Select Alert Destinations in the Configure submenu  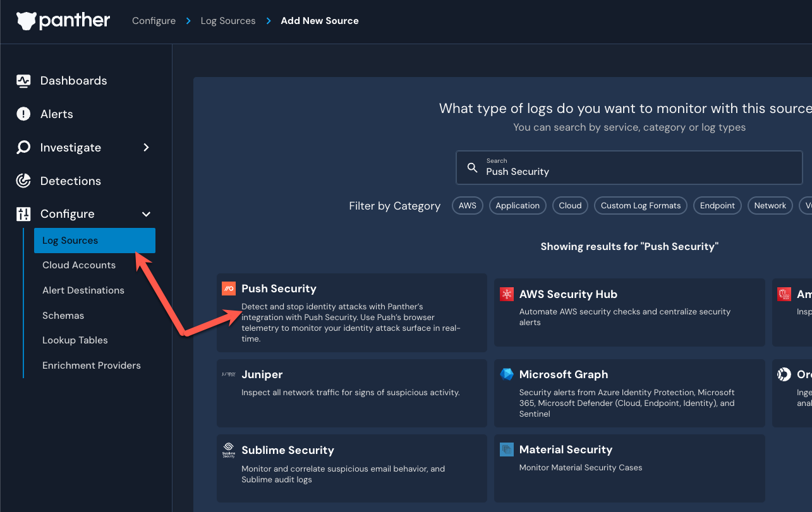(83, 290)
